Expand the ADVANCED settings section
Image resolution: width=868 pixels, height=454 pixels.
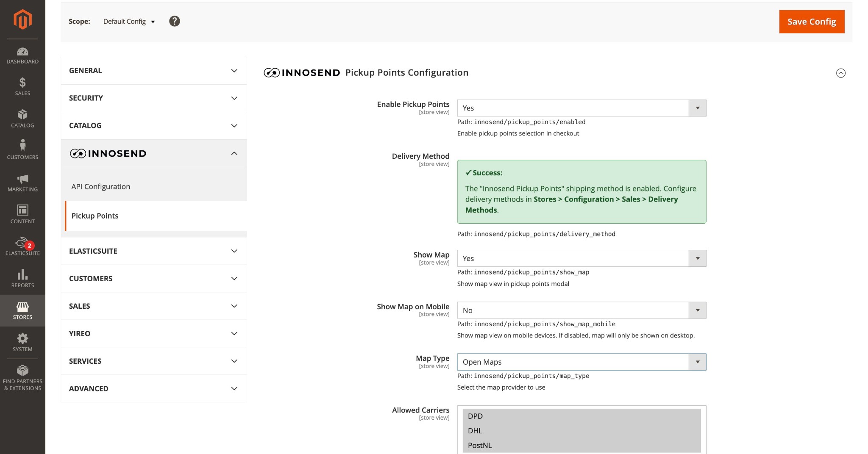point(153,388)
